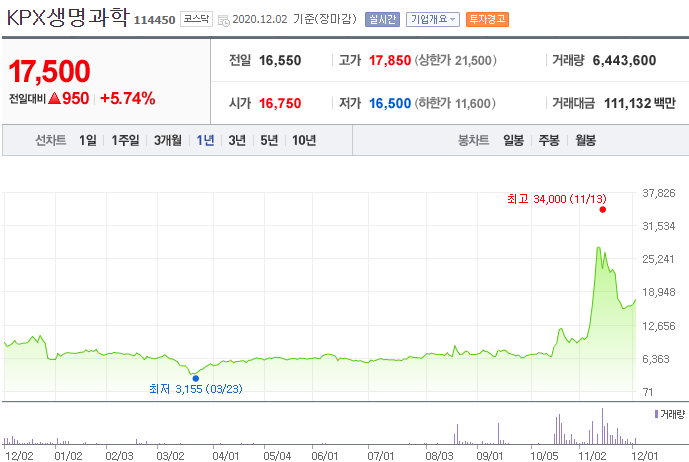Click the blue 최저 3,155 low marker
The width and height of the screenshot is (689, 462).
[196, 378]
